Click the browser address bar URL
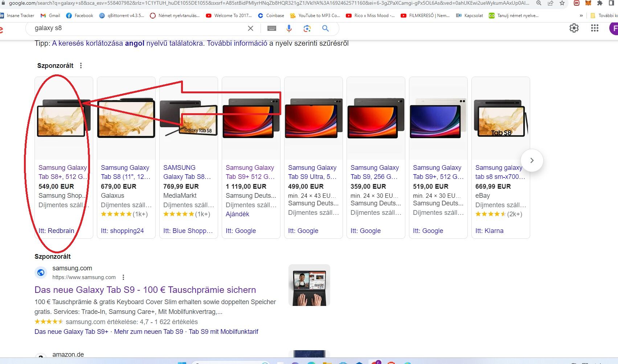This screenshot has width=618, height=364. coord(269,3)
